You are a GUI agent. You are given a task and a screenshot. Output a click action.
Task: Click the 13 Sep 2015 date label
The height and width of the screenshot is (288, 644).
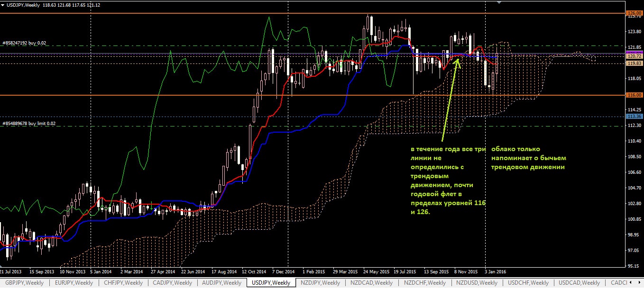click(437, 272)
